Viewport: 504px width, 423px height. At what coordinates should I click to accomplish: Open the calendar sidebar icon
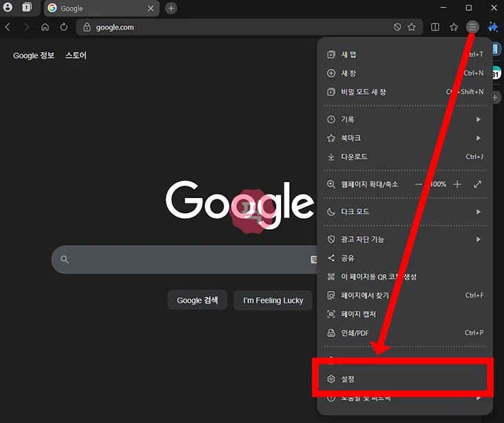pyautogui.click(x=496, y=74)
